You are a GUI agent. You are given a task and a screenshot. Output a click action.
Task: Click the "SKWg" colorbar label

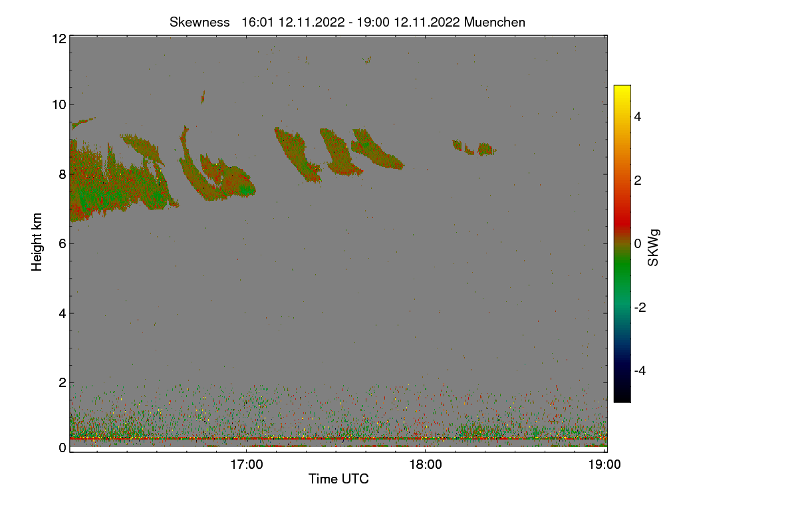[654, 248]
